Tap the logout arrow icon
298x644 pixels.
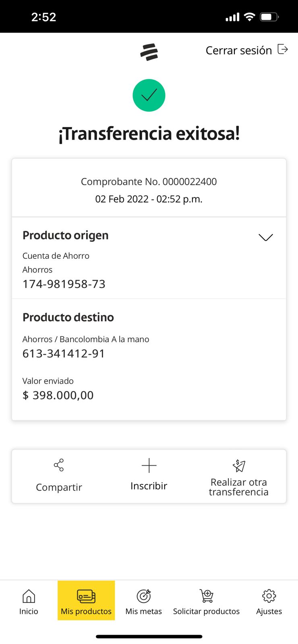point(283,50)
